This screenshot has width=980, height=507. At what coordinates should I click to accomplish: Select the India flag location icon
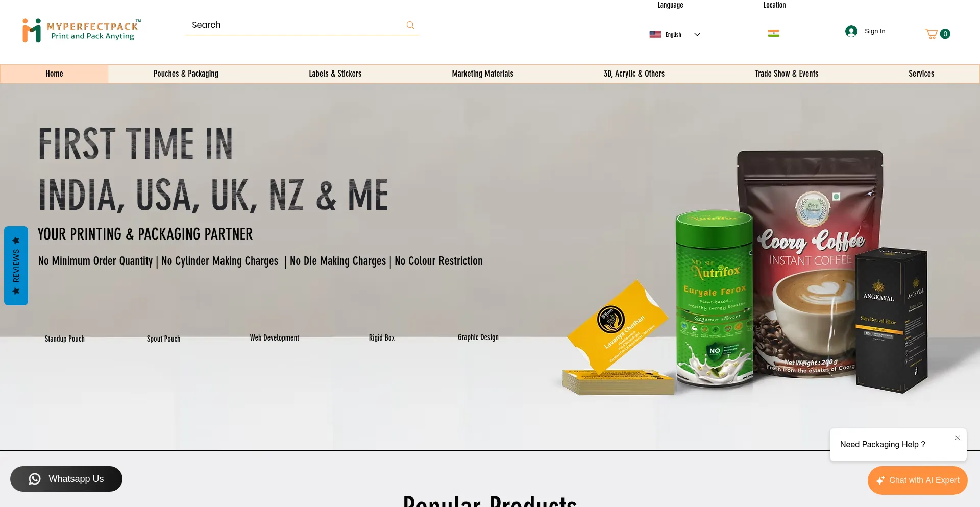(x=774, y=33)
